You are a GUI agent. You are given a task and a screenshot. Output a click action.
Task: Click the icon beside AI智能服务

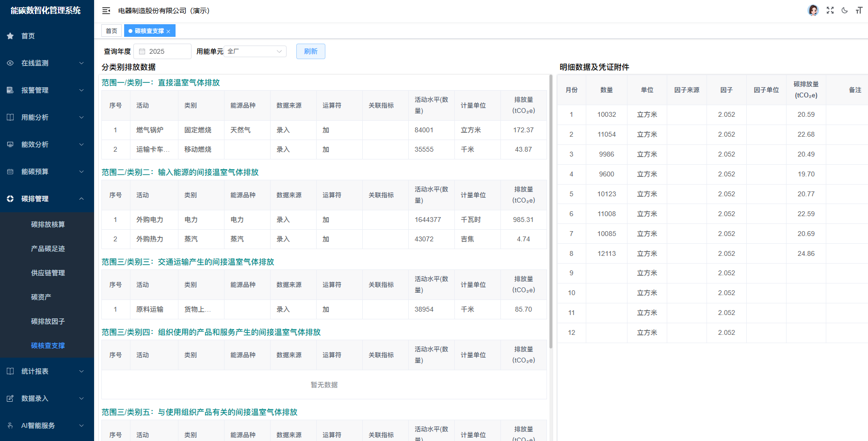pos(10,425)
